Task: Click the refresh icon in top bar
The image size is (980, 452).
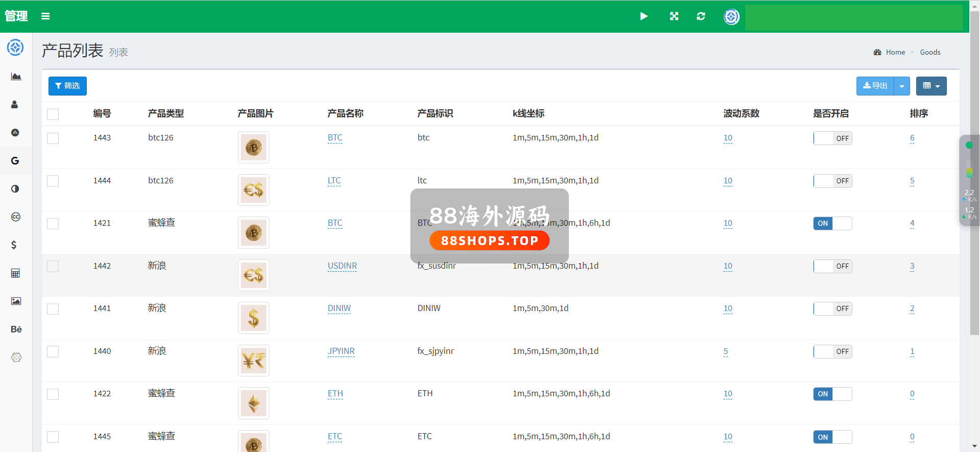Action: pos(701,16)
